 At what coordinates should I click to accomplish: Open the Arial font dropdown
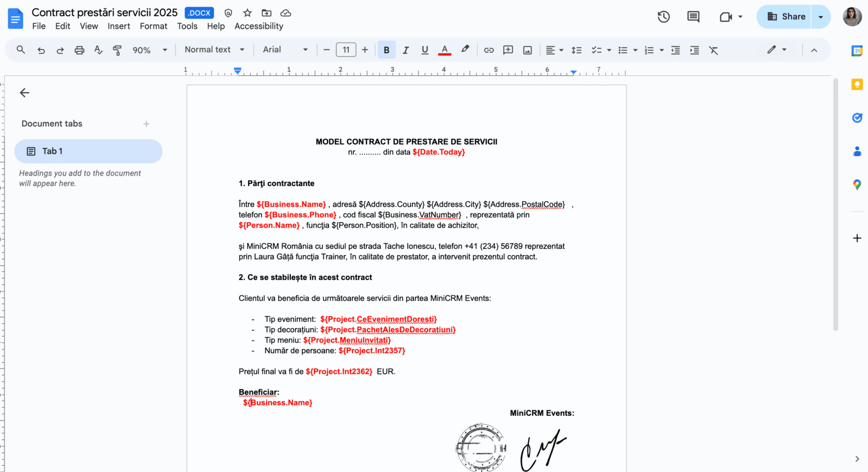pyautogui.click(x=285, y=50)
